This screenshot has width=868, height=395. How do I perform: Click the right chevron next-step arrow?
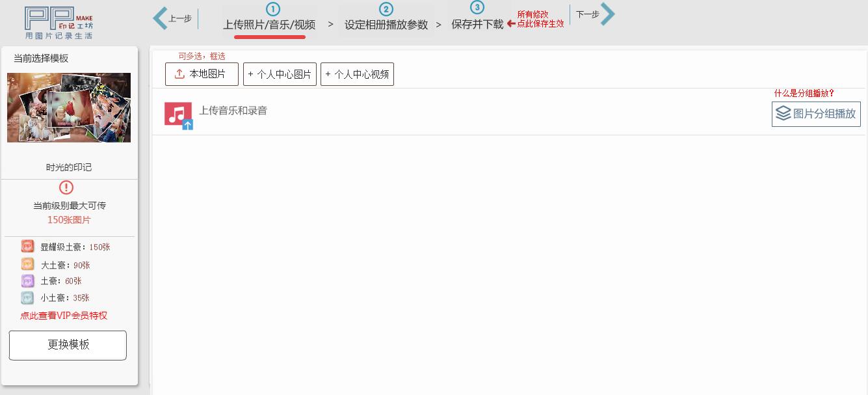607,14
